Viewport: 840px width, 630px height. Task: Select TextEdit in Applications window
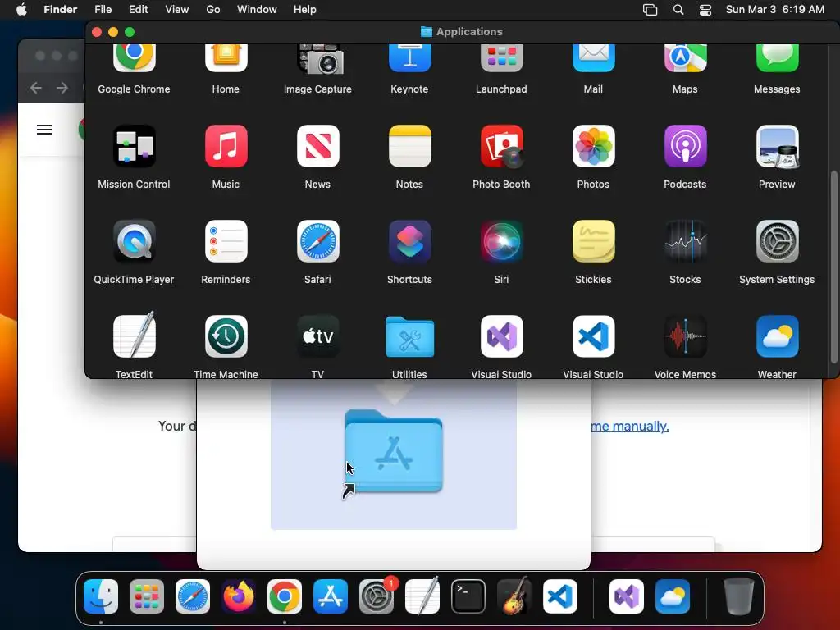[134, 336]
